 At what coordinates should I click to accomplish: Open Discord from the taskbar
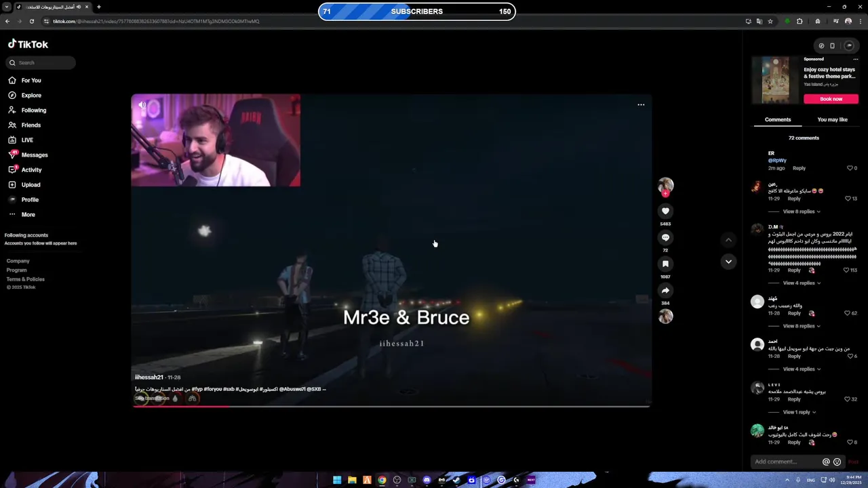pos(427,480)
